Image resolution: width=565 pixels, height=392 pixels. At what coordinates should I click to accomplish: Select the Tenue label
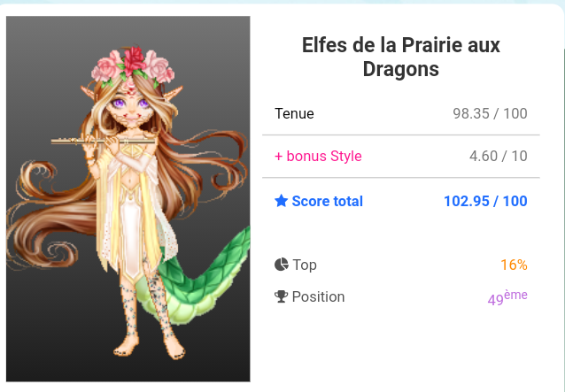(294, 113)
